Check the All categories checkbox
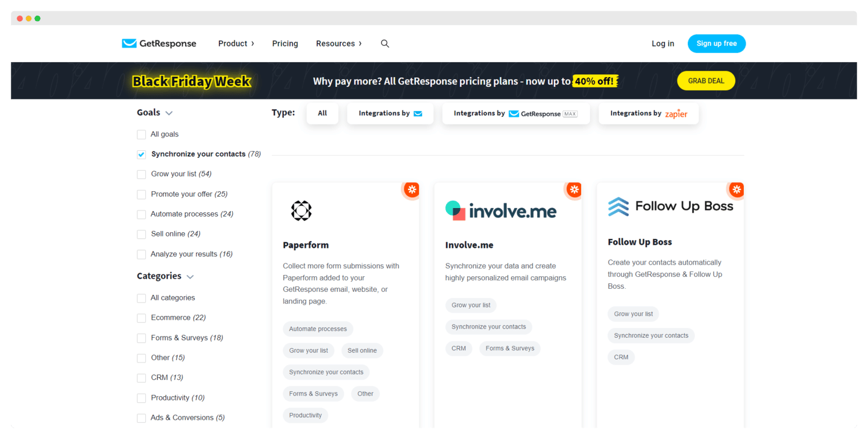The width and height of the screenshot is (868, 439). coord(141,298)
